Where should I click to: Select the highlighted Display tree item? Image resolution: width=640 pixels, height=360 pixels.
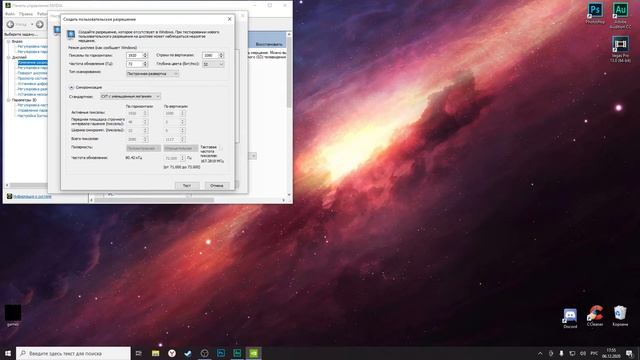pos(33,62)
